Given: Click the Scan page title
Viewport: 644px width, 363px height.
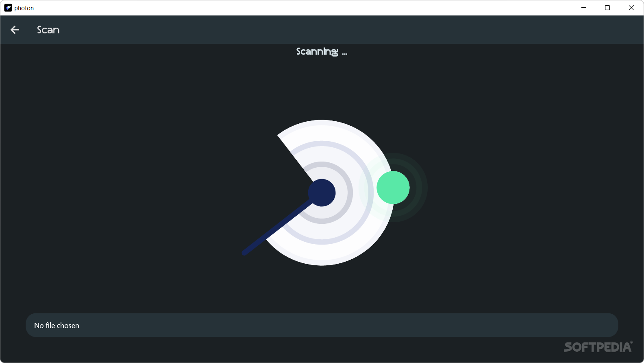Looking at the screenshot, I should (x=48, y=30).
